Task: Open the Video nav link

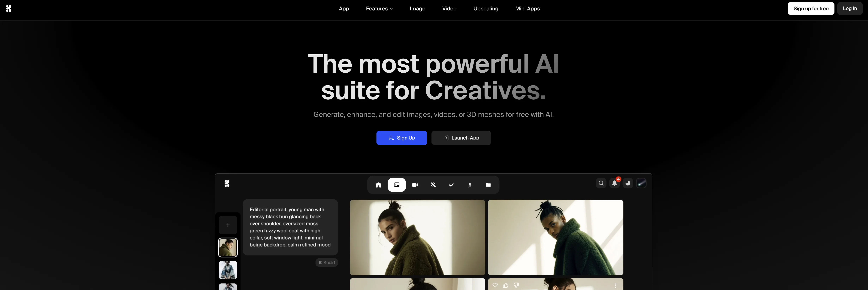Action: 449,8
